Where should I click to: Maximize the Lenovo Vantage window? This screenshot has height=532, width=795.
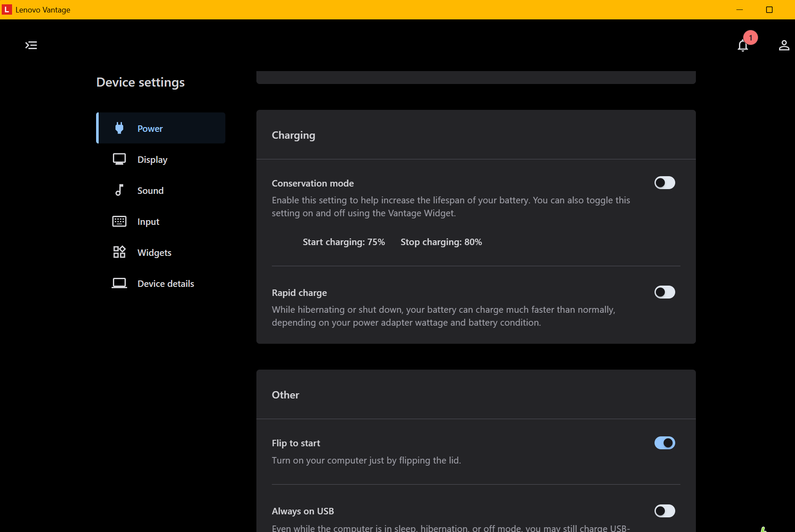tap(769, 9)
